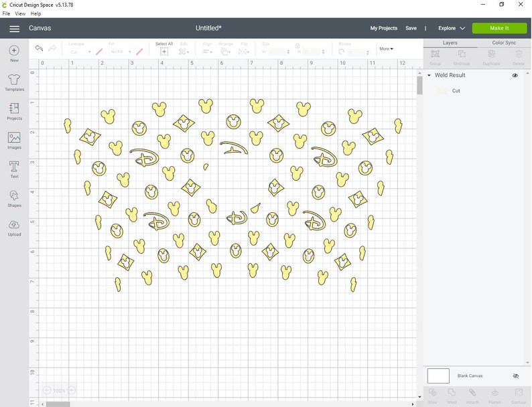Click the Blank Canvas thumbnail
Screen dimensions: 532x407
(438, 376)
